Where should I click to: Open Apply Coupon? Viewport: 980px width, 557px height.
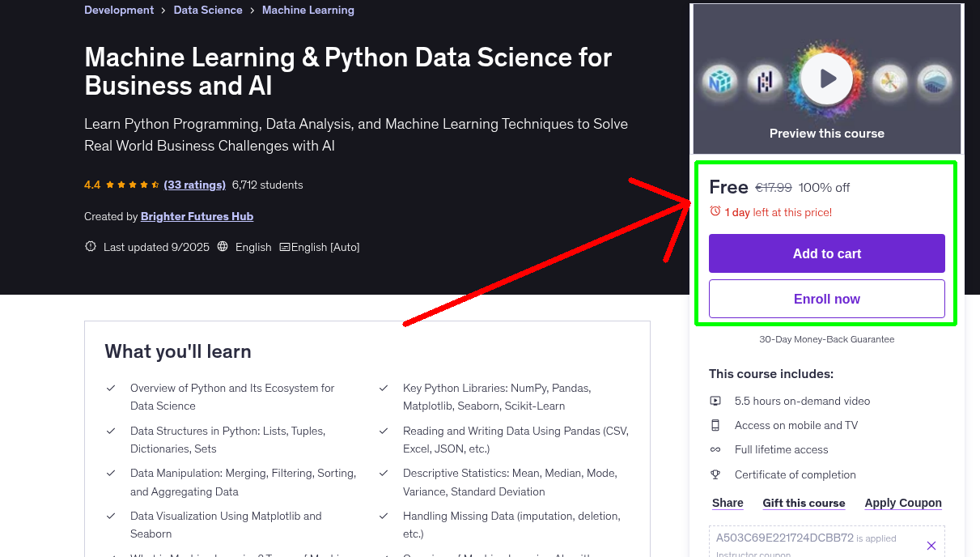902,503
